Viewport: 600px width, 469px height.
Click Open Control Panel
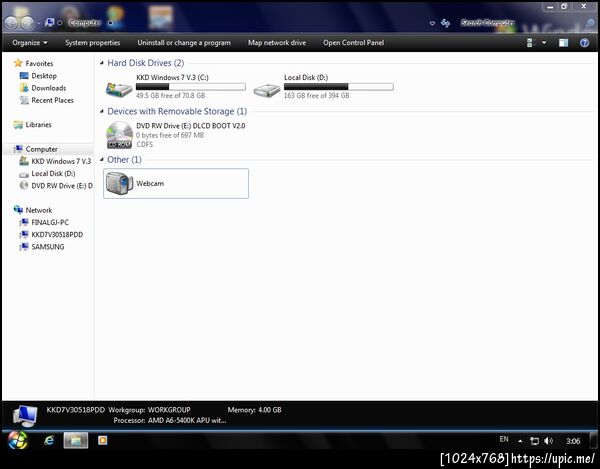354,43
